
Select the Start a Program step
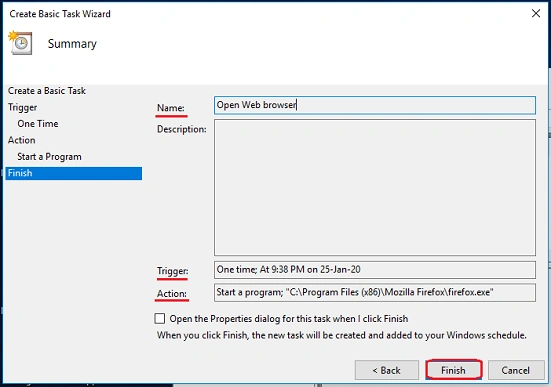click(x=49, y=156)
